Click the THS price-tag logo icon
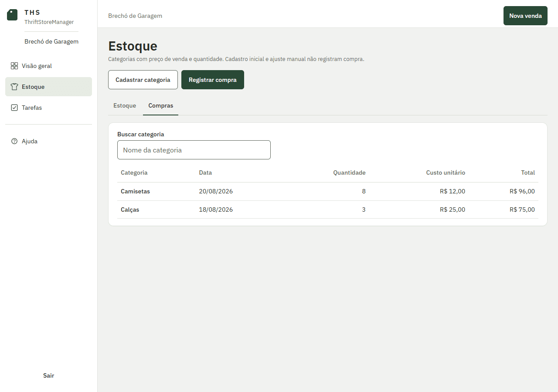Screen dimensions: 558x392 (x=12, y=15)
